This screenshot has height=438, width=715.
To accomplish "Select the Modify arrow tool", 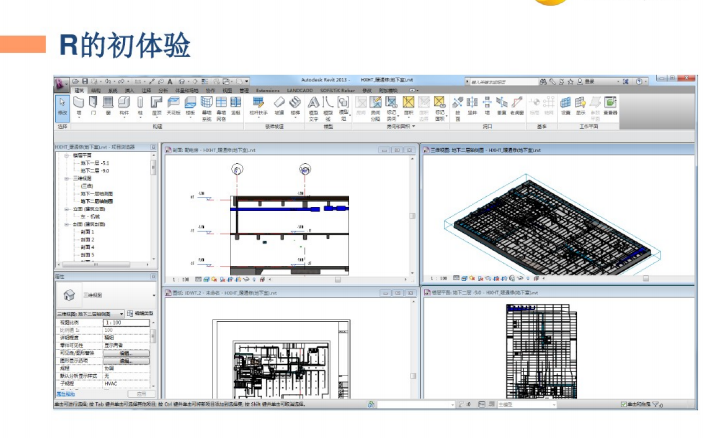I will click(x=61, y=104).
